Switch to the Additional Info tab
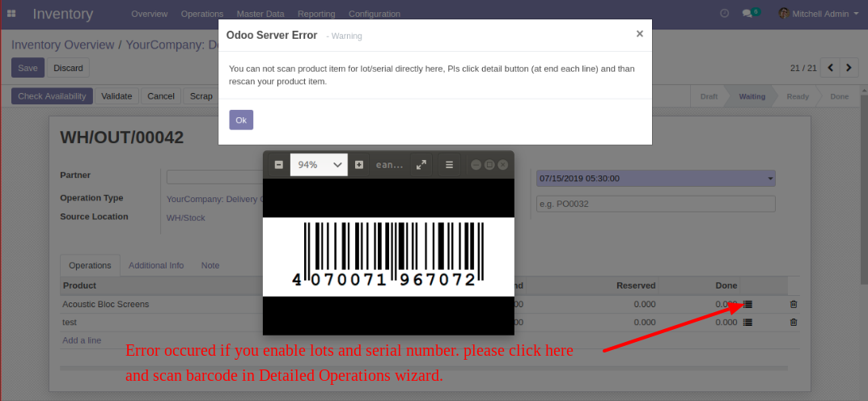868x401 pixels. coord(156,265)
